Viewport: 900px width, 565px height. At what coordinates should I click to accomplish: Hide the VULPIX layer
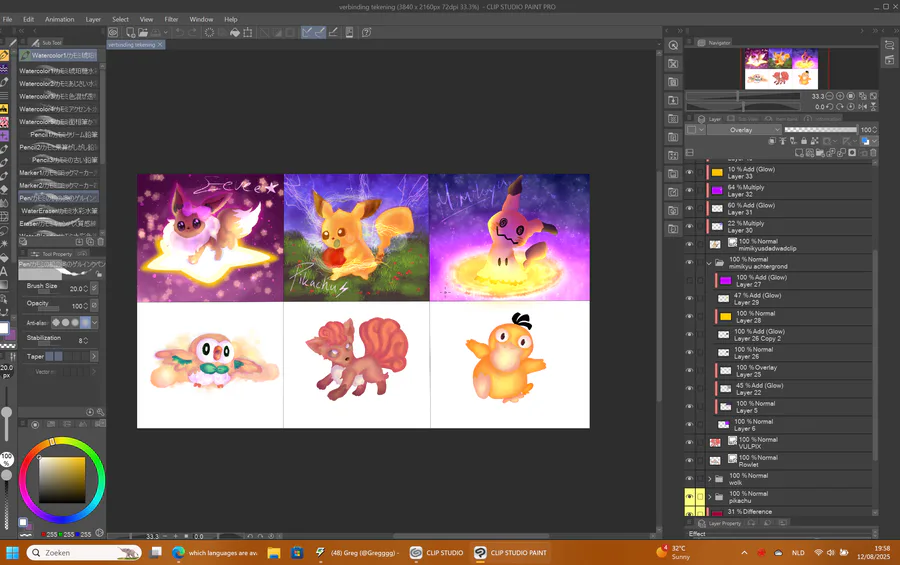click(689, 442)
